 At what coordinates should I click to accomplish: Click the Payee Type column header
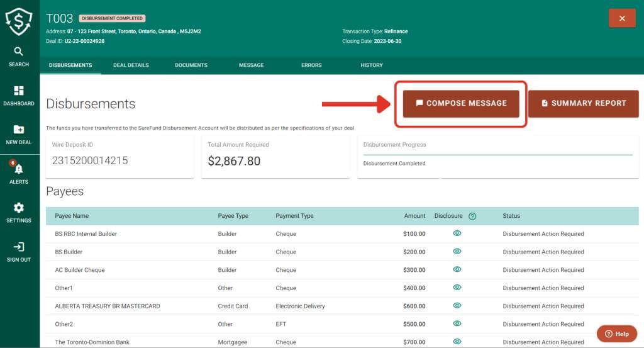233,216
